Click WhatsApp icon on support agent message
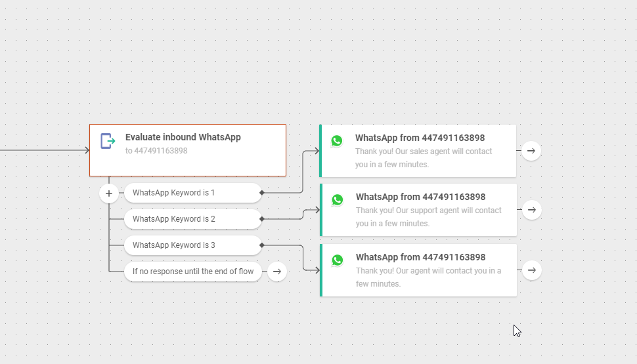This screenshot has width=637, height=364. pyautogui.click(x=338, y=200)
